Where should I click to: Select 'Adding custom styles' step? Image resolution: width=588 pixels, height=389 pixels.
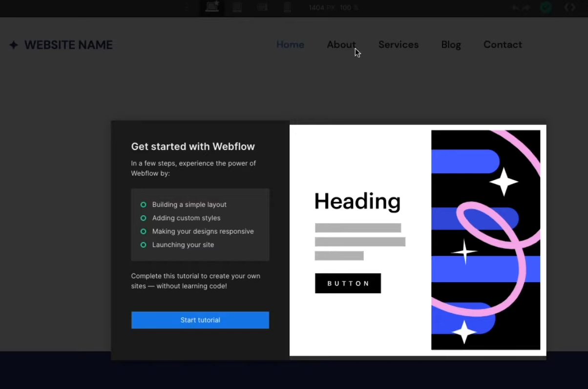[x=186, y=218]
